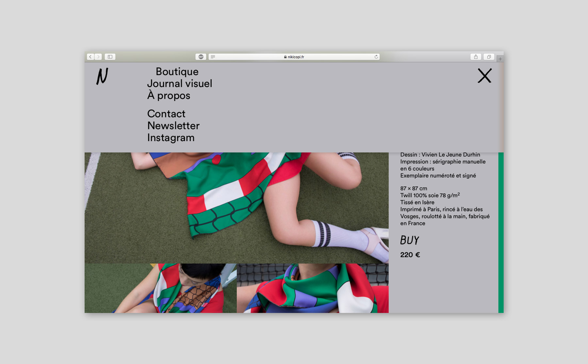Click the N logo of Niki Copi

coord(102,76)
